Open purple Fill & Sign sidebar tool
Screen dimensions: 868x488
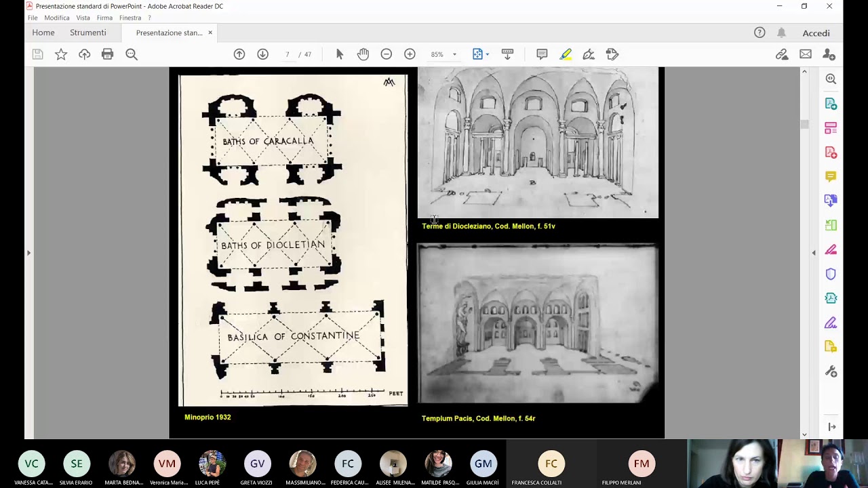pos(831,323)
